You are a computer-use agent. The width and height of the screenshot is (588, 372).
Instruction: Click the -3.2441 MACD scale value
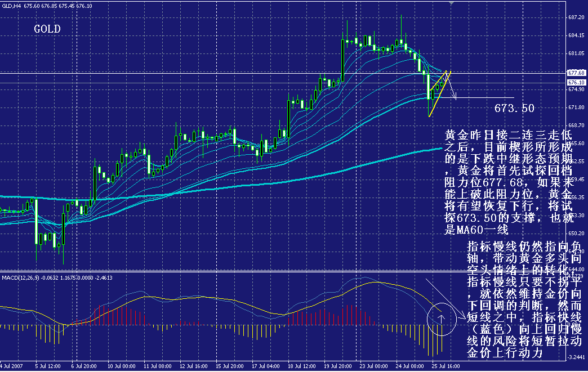[576, 357]
